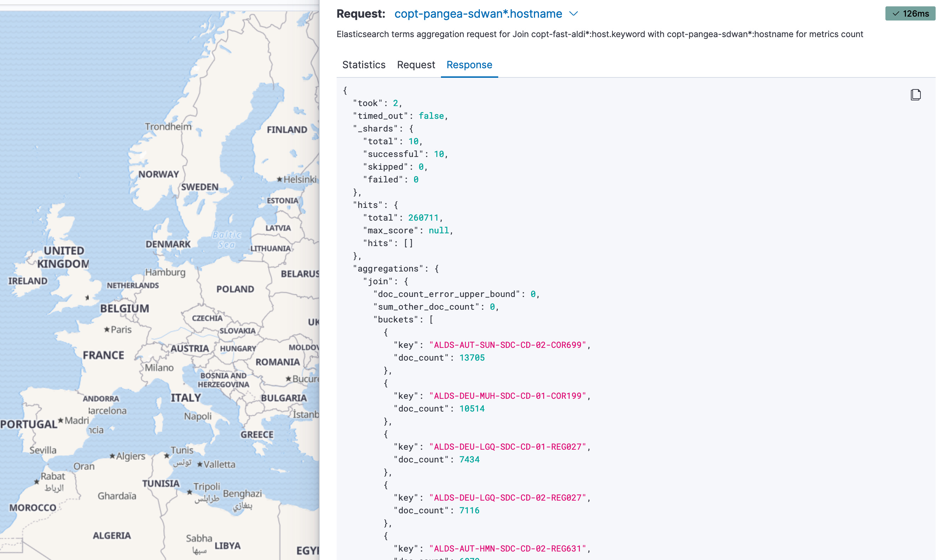Screen dimensions: 942x560
Task: Click the Paris capital star marker
Action: 107,329
